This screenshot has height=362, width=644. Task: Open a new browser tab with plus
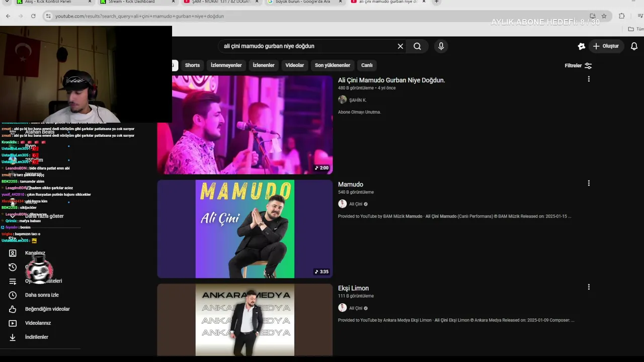pos(436,2)
